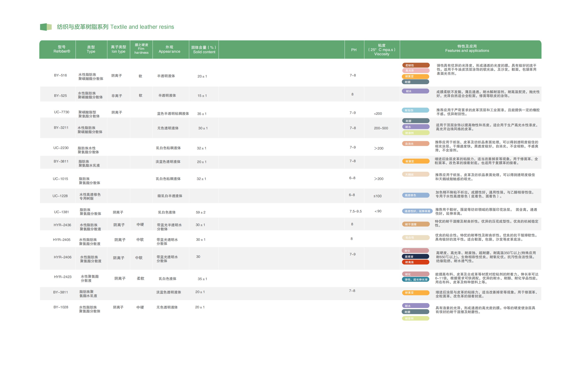Viewport: 574px width, 392px height.
Task: Click the BY-516 model name
Action: pyautogui.click(x=60, y=75)
